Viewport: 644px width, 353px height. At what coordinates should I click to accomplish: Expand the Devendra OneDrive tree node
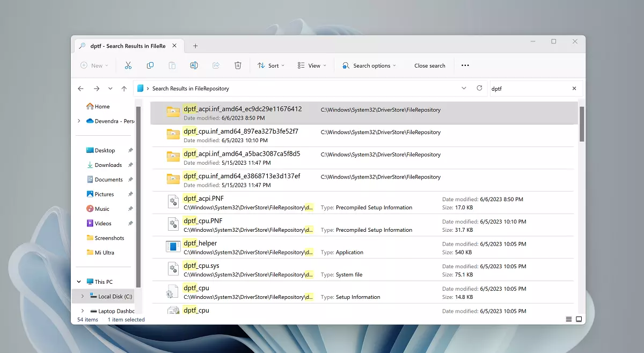(x=79, y=121)
